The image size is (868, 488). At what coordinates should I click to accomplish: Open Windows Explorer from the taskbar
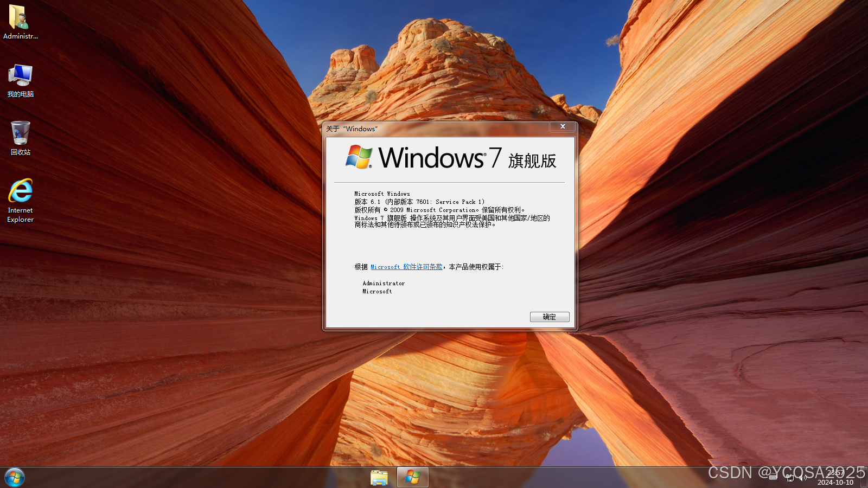click(379, 478)
